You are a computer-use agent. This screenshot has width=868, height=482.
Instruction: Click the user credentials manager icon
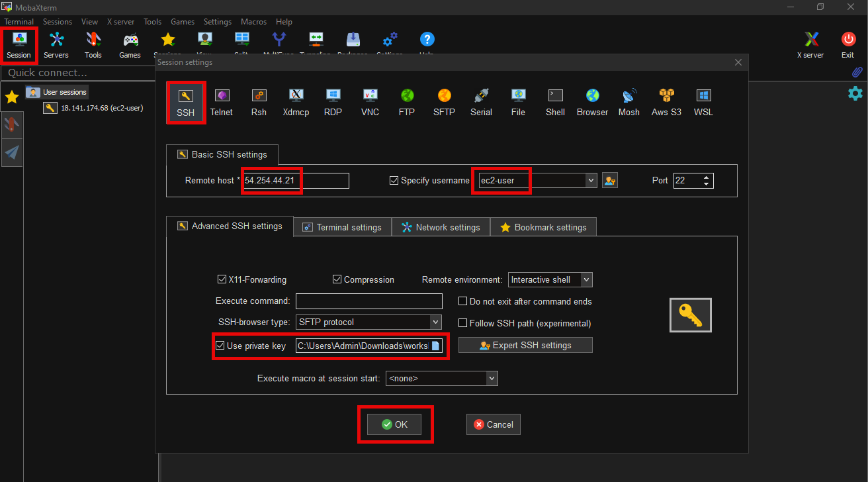point(610,180)
